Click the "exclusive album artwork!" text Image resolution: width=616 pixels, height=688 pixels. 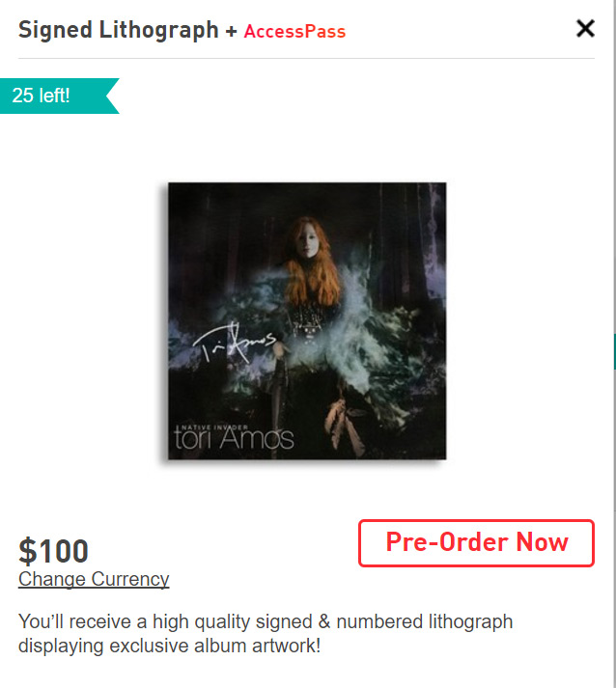[214, 646]
